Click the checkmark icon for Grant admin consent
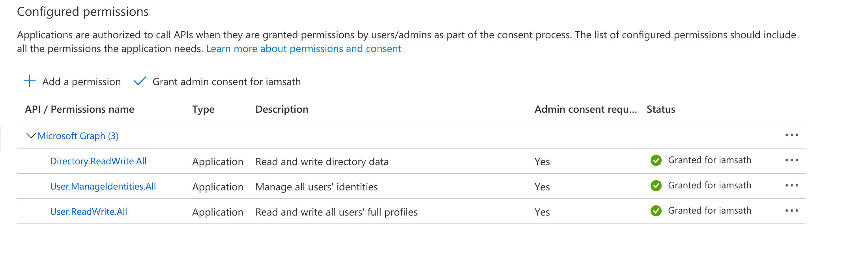The height and width of the screenshot is (253, 868). pos(140,81)
